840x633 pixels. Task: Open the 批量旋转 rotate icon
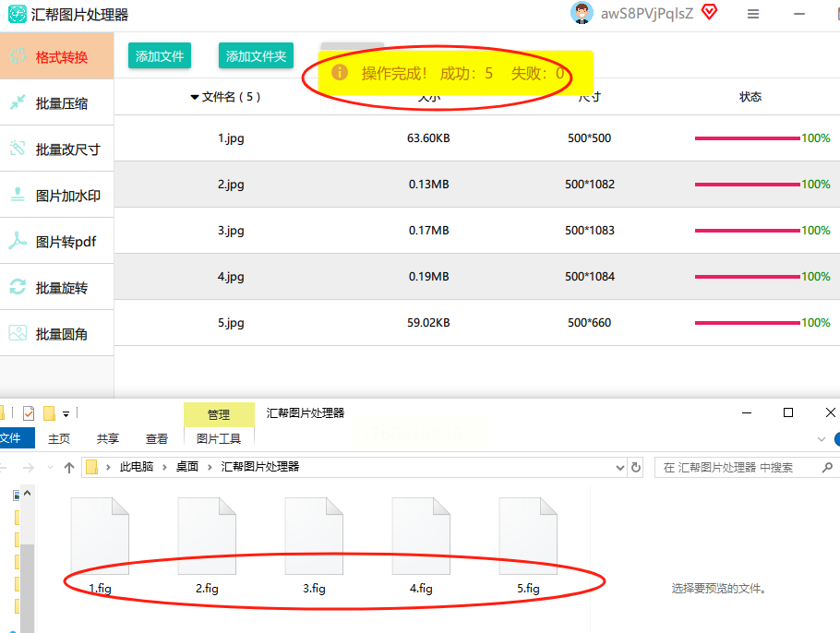coord(18,287)
